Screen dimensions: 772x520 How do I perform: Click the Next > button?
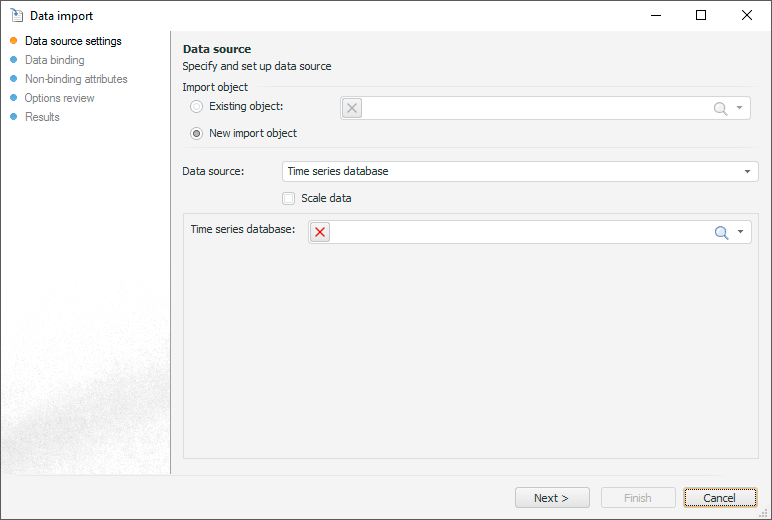[x=552, y=498]
